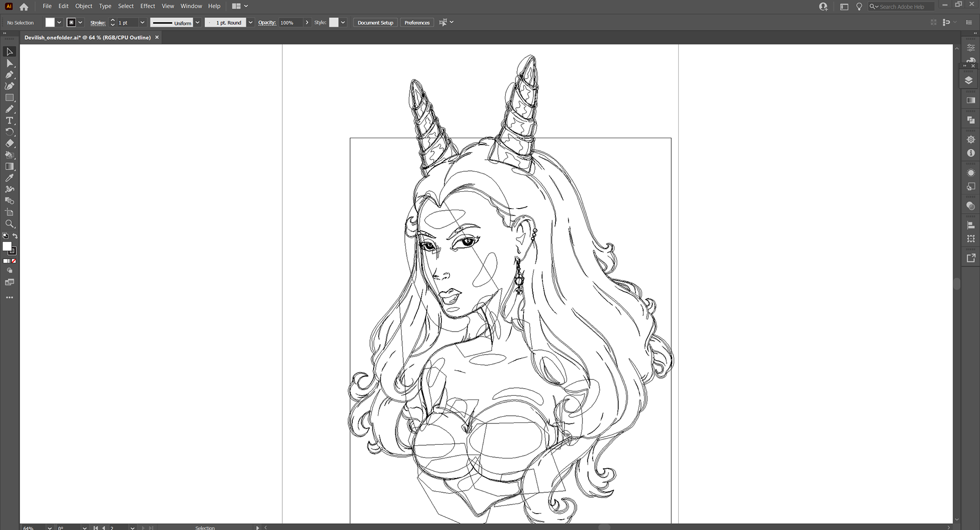Screen dimensions: 980x530
Task: Select the Gradient tool
Action: click(x=10, y=166)
